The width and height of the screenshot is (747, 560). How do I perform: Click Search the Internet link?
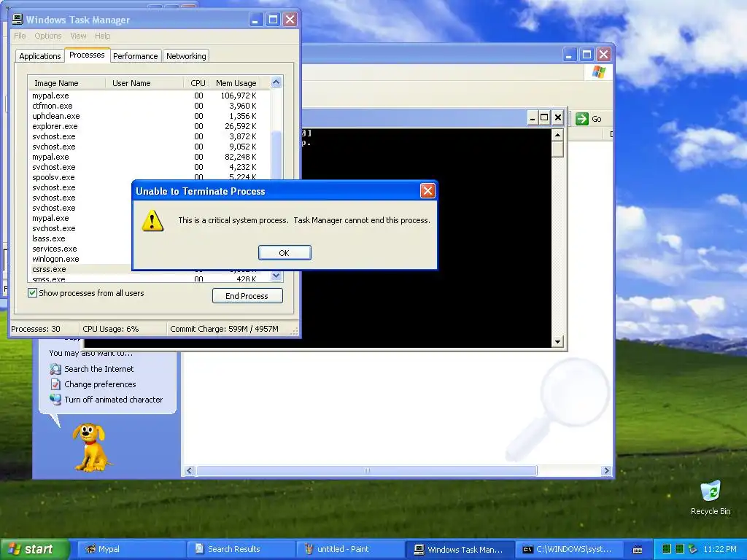[99, 369]
